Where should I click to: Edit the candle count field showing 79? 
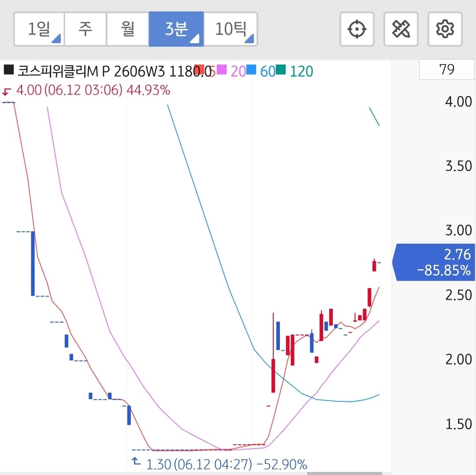[446, 70]
